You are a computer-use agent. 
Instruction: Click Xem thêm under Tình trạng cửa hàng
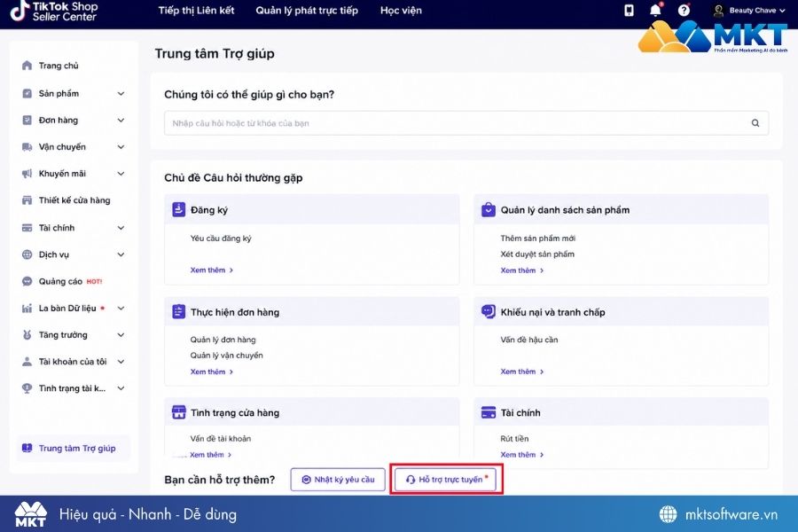211,455
